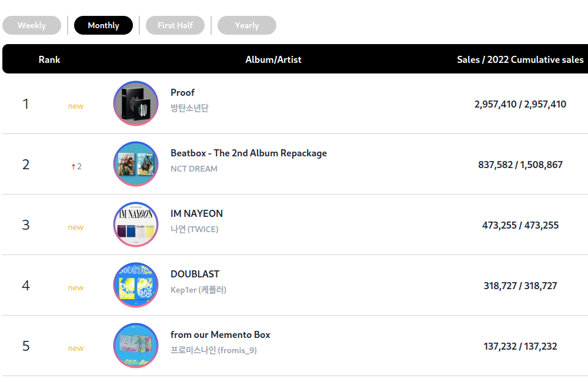This screenshot has width=588, height=382.
Task: Click the NCT DREAM artist name
Action: [194, 169]
